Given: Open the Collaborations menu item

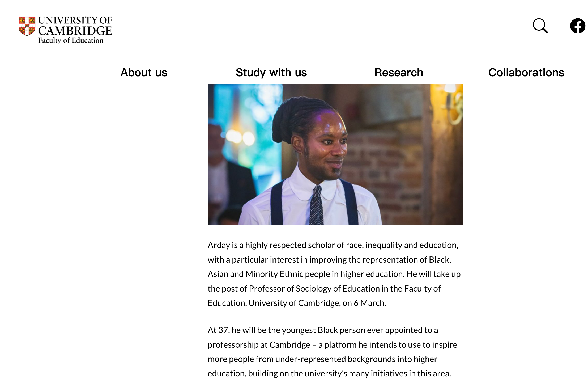Looking at the screenshot, I should coord(526,72).
